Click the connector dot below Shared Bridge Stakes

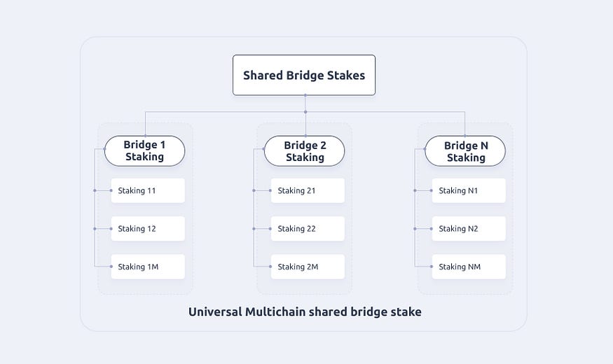[x=305, y=112]
